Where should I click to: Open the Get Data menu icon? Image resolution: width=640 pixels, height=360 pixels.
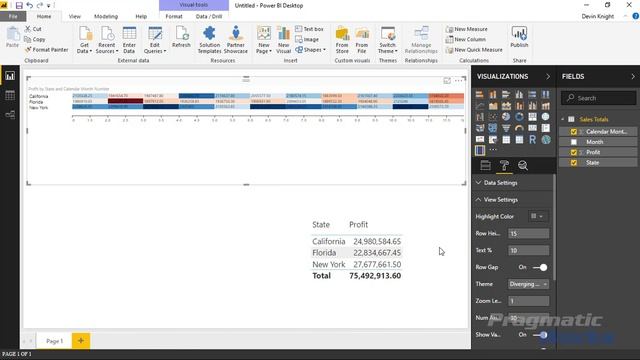pos(84,33)
